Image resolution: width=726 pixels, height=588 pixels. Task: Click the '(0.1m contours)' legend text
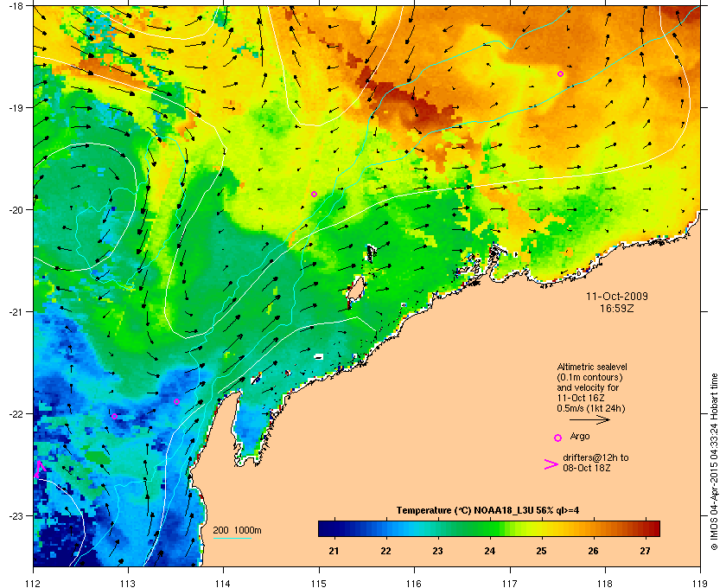pyautogui.click(x=589, y=377)
